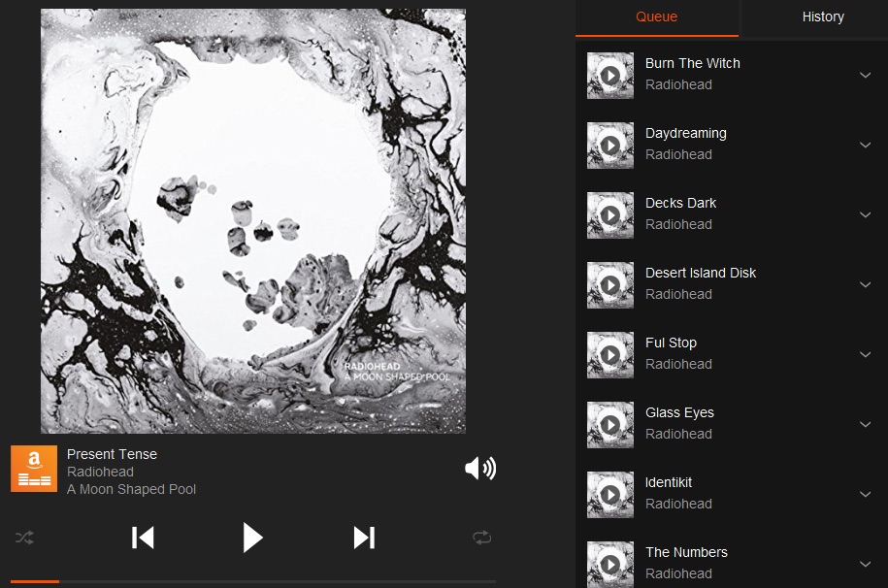Switch to the Queue tab
The height and width of the screenshot is (588, 888).
(x=656, y=17)
